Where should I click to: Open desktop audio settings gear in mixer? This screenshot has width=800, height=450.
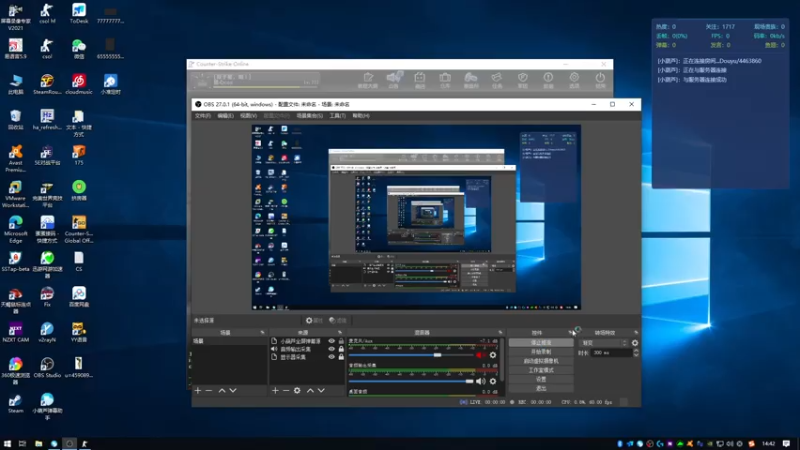click(x=493, y=381)
